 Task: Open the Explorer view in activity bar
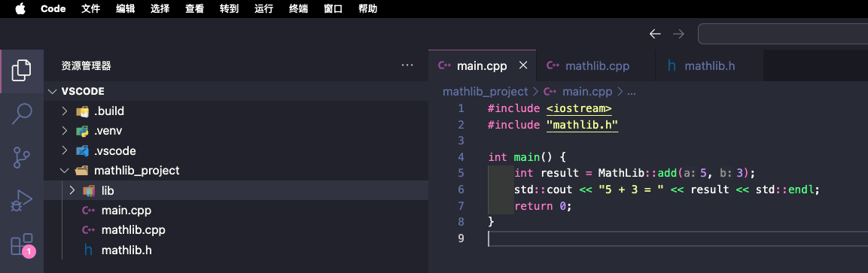(22, 70)
